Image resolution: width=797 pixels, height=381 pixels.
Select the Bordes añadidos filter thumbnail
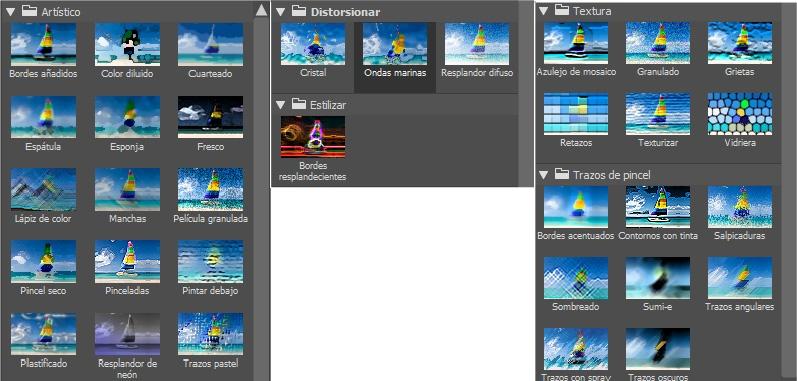(x=43, y=44)
